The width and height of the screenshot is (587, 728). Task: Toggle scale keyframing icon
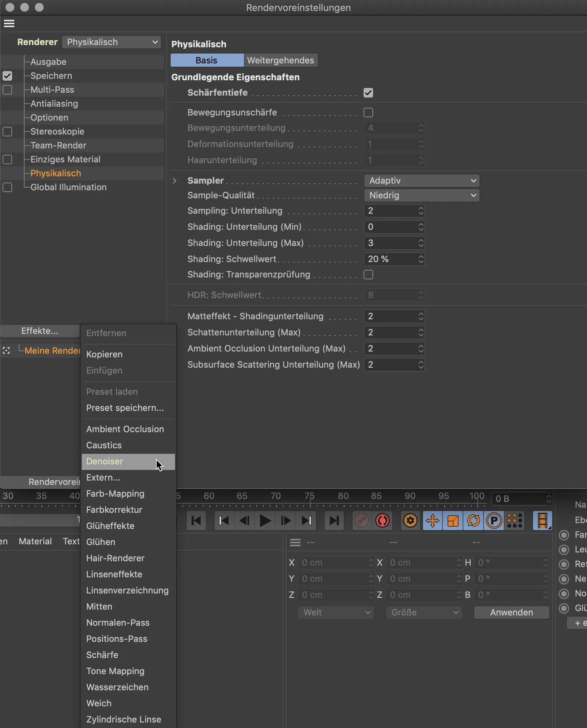click(x=453, y=521)
